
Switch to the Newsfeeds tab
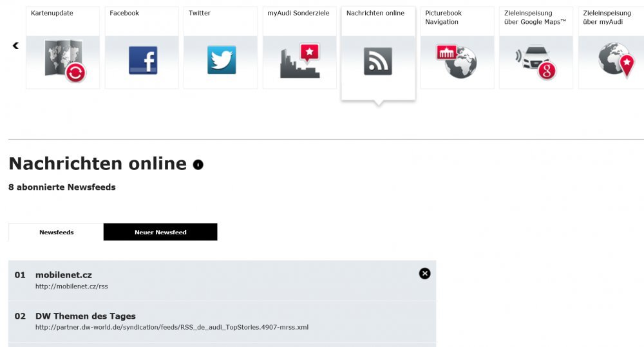57,232
